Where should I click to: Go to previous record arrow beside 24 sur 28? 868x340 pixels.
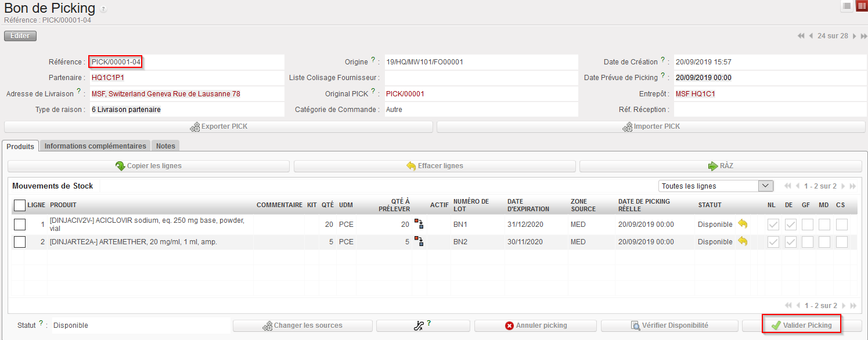[x=811, y=36]
